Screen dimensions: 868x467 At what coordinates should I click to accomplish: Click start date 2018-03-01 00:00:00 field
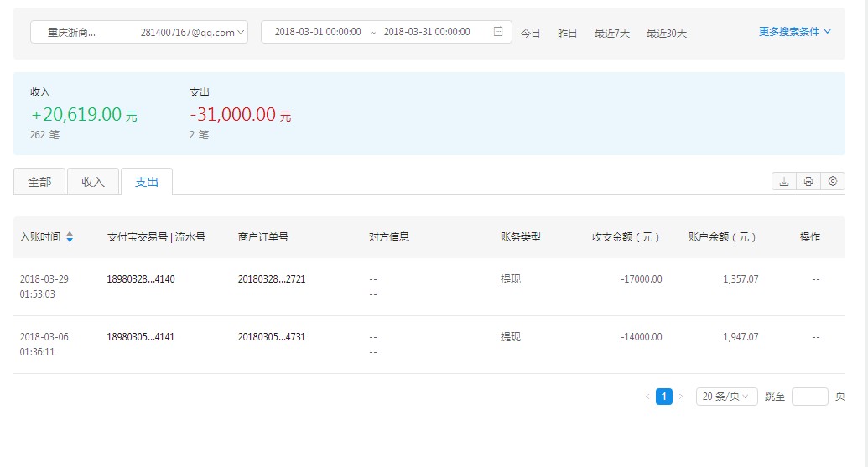click(x=318, y=32)
